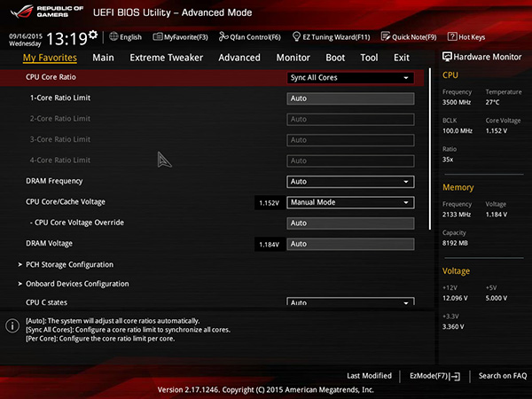532x399 pixels.
Task: Change language via English button
Action: coord(126,36)
